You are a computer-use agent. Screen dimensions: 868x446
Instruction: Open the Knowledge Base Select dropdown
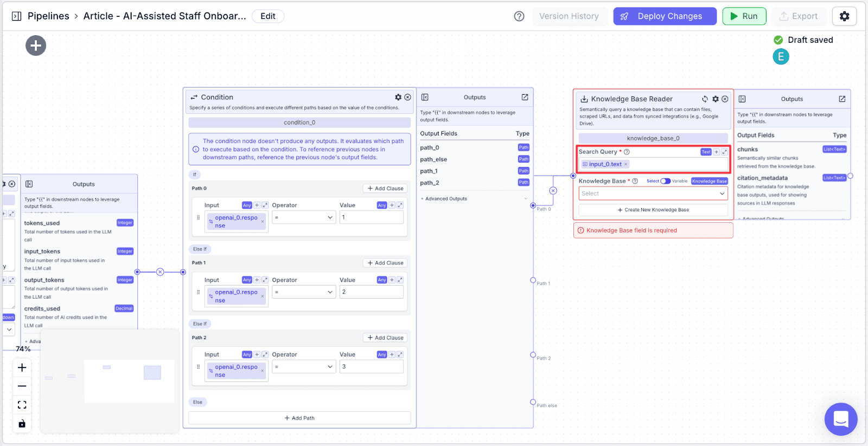[x=653, y=193]
